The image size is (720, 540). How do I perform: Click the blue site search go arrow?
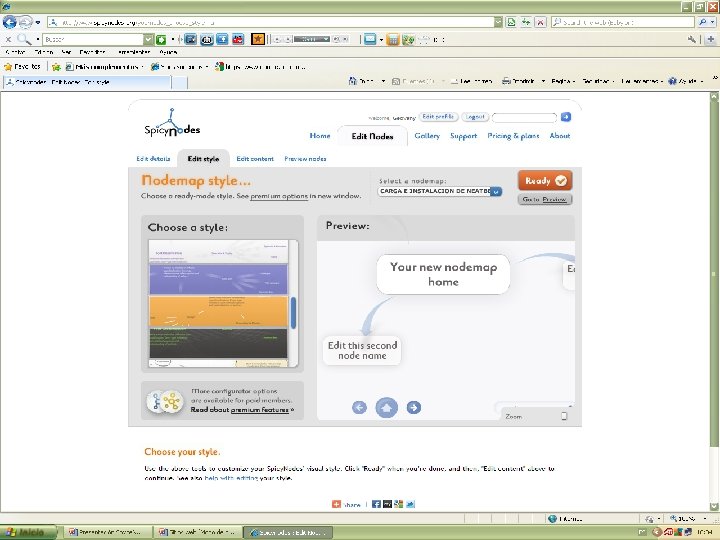click(x=566, y=117)
